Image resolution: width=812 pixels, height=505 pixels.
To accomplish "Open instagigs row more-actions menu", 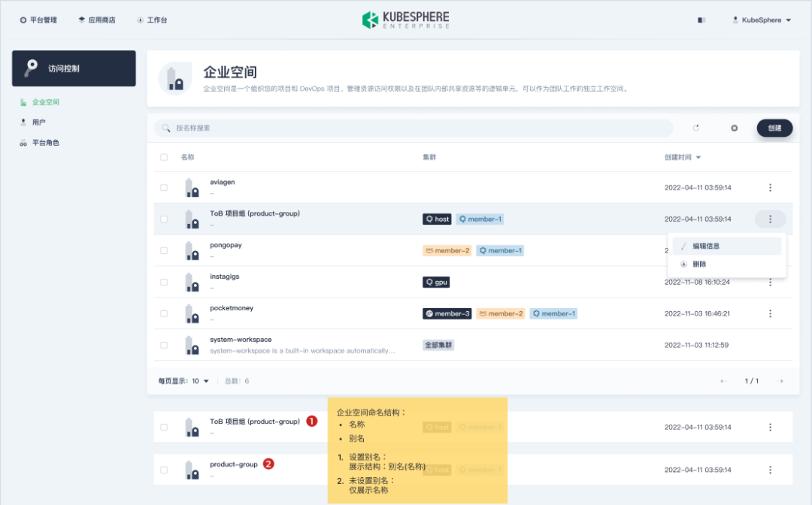I will tap(770, 282).
